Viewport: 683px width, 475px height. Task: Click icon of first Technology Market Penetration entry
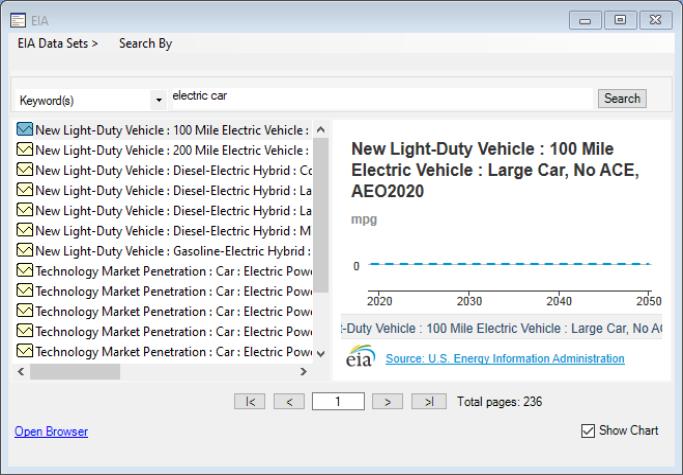tap(25, 271)
